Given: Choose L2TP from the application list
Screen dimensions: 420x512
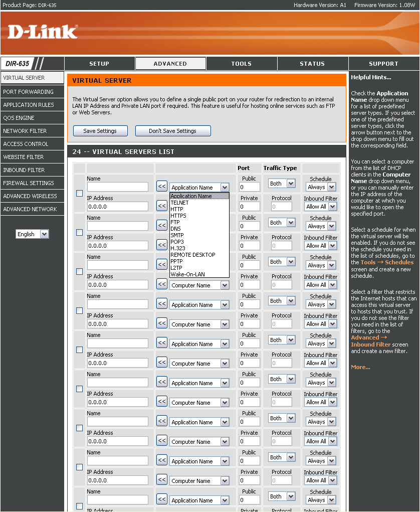Looking at the screenshot, I should pyautogui.click(x=199, y=268).
